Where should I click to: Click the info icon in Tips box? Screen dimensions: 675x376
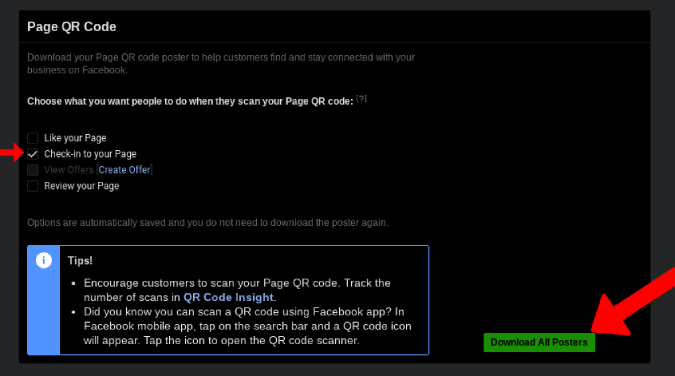[x=43, y=260]
